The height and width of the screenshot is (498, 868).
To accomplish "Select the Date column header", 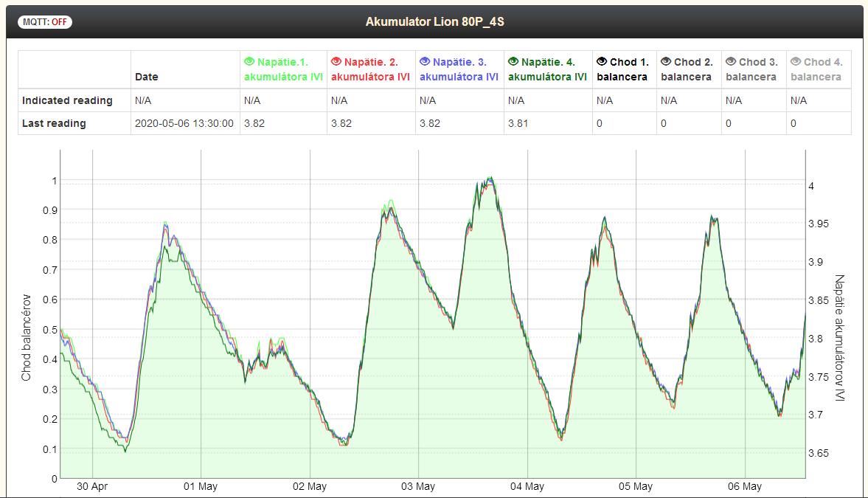I will [146, 77].
